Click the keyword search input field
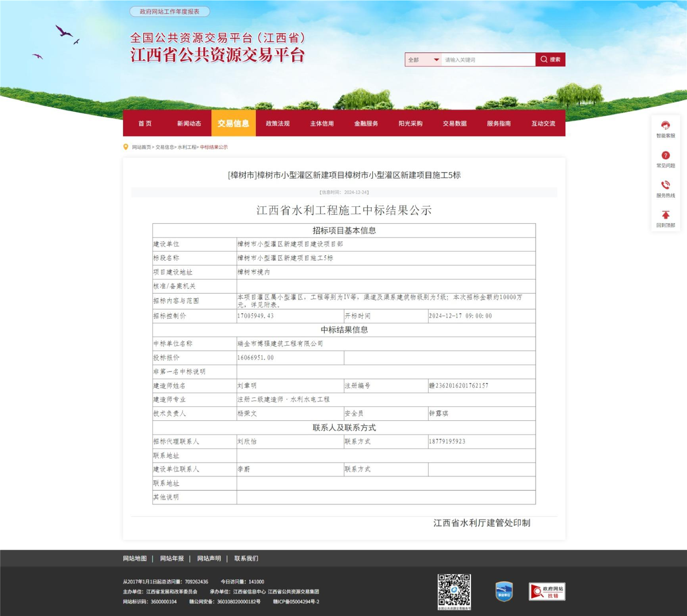Screen dimensions: 687x616 coord(488,60)
